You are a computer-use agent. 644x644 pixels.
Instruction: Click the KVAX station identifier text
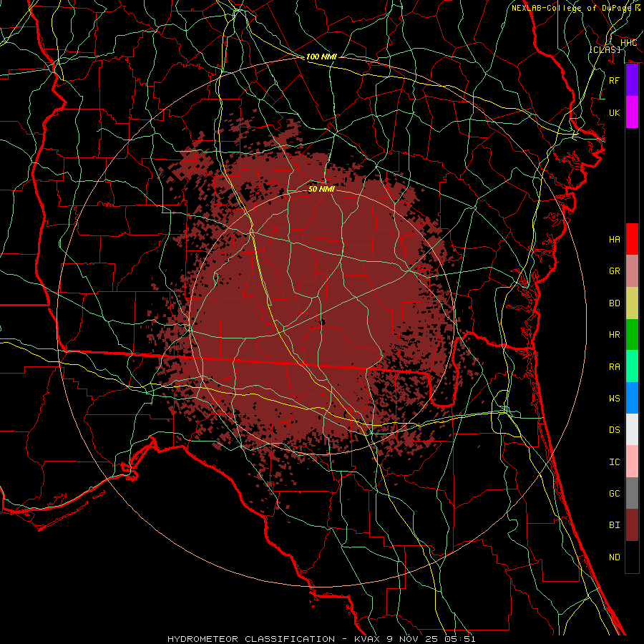pyautogui.click(x=367, y=639)
